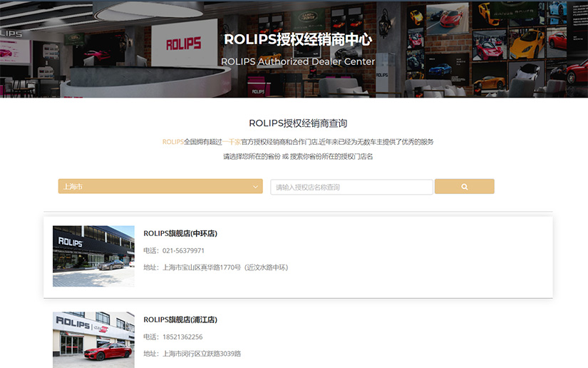Viewport: 588px width, 368px height.
Task: Expand the province dropdown chevron
Action: tap(256, 187)
